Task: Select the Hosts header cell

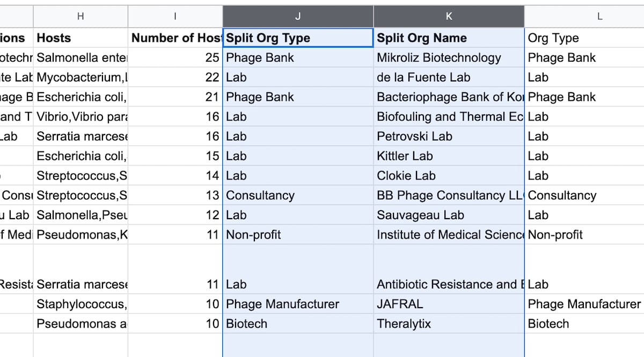Action: (80, 38)
